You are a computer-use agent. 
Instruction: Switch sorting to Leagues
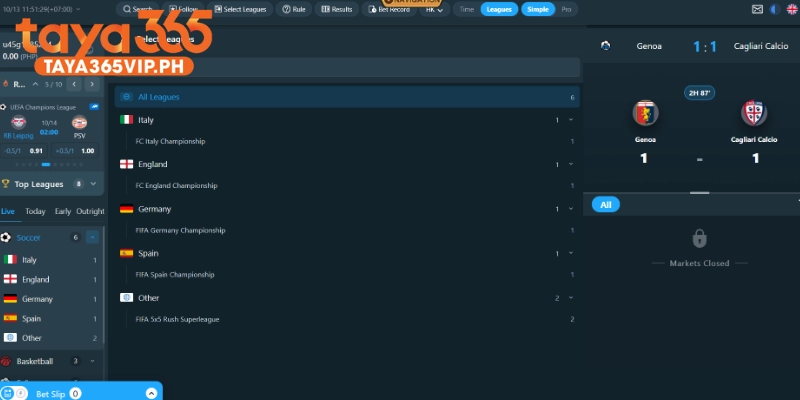tap(499, 9)
